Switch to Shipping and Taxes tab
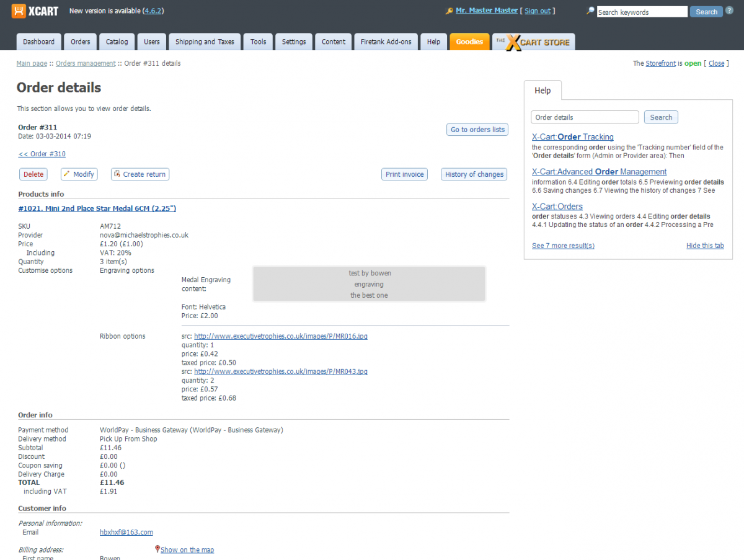The width and height of the screenshot is (744, 560). 205,42
